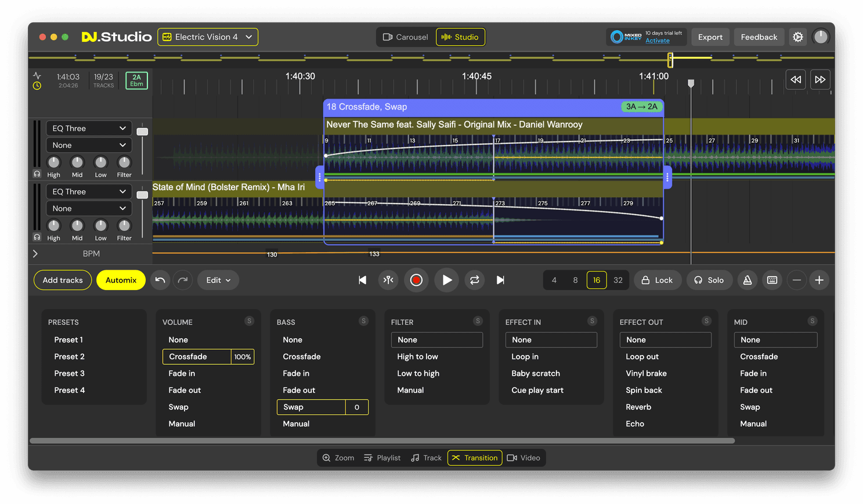Click the High knob on the top track
863x504 pixels.
(x=53, y=162)
